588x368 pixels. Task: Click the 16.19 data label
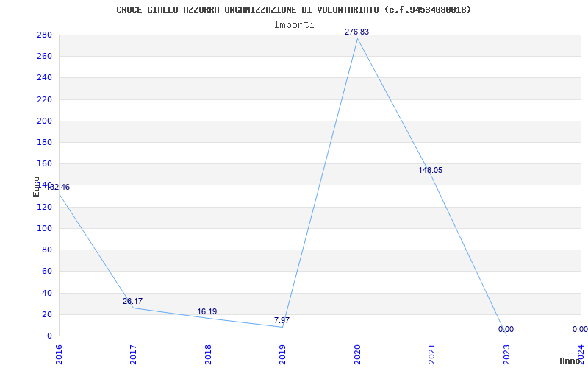(x=207, y=311)
